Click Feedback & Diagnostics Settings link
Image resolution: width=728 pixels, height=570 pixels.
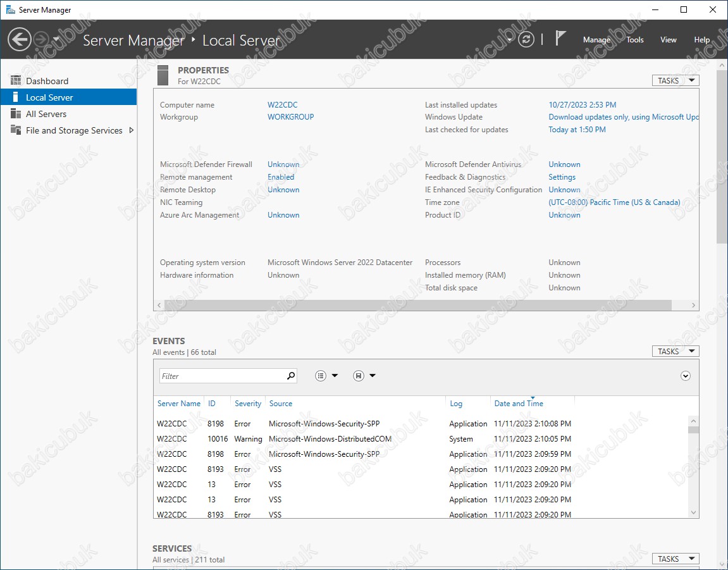pyautogui.click(x=562, y=177)
